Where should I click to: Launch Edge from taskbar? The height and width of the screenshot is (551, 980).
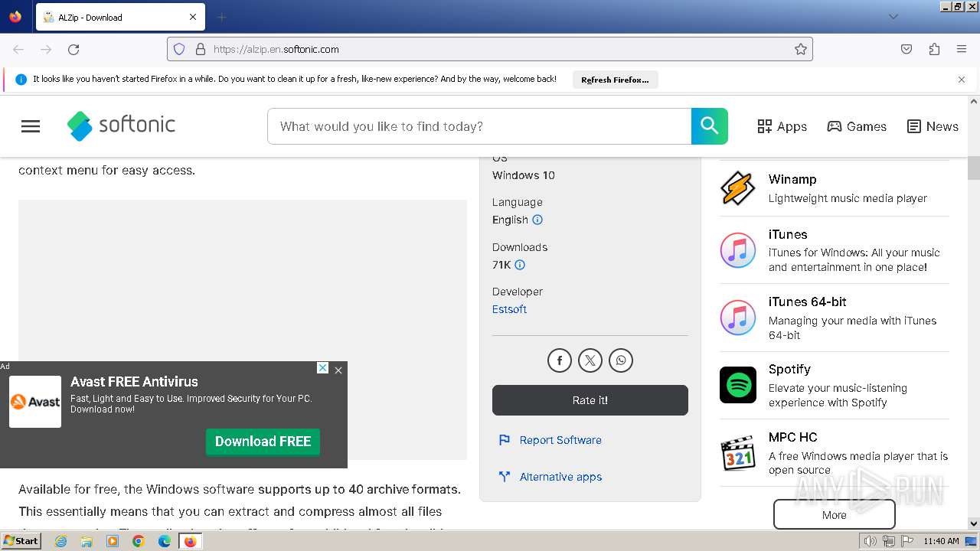tap(165, 541)
